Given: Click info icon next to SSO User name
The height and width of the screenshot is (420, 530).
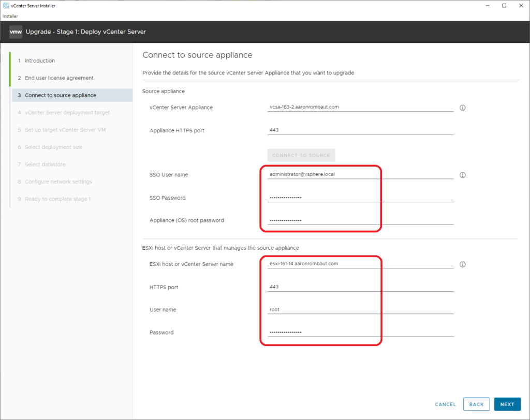Looking at the screenshot, I should (x=463, y=175).
